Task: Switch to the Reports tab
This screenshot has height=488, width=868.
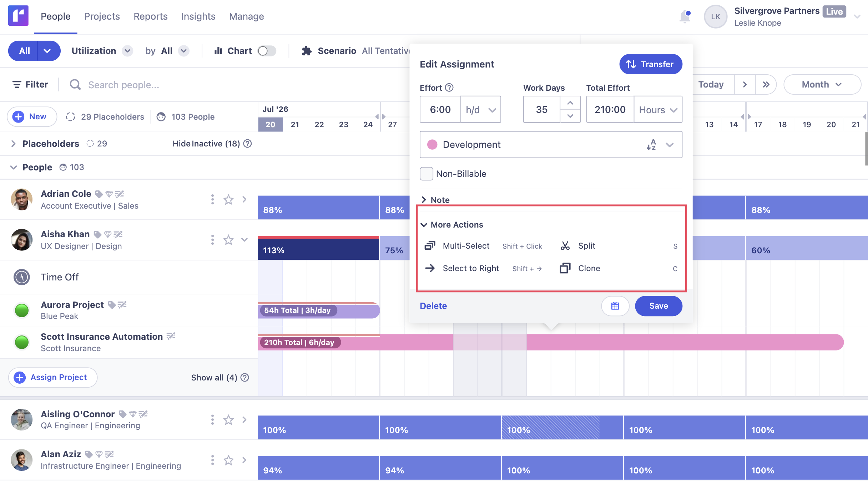Action: (151, 16)
